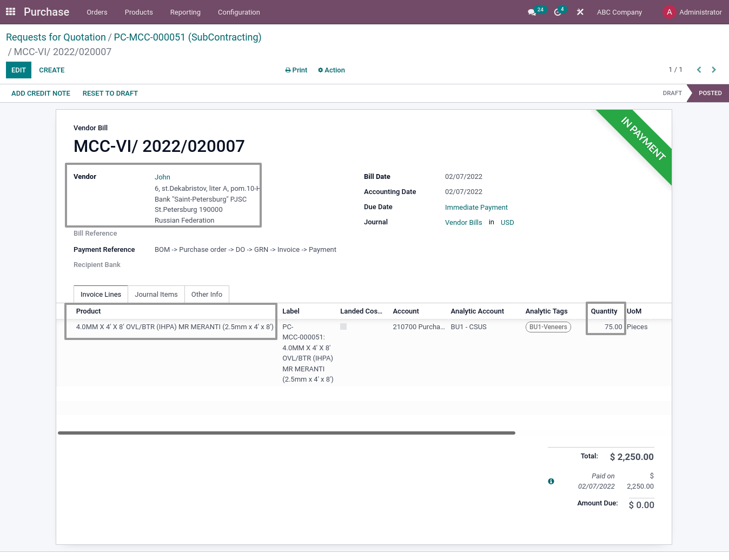
Task: Click the payment info icon near Paid on
Action: 551,481
